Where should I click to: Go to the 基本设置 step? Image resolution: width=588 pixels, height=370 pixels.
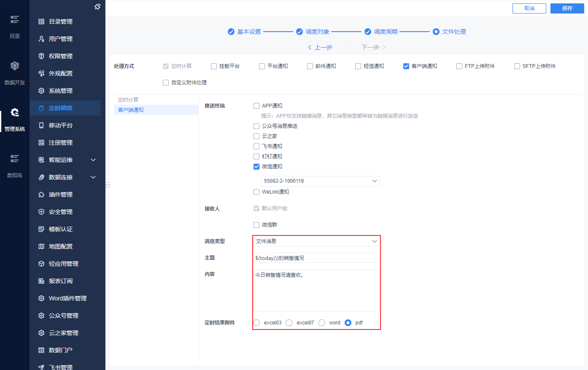pos(244,32)
